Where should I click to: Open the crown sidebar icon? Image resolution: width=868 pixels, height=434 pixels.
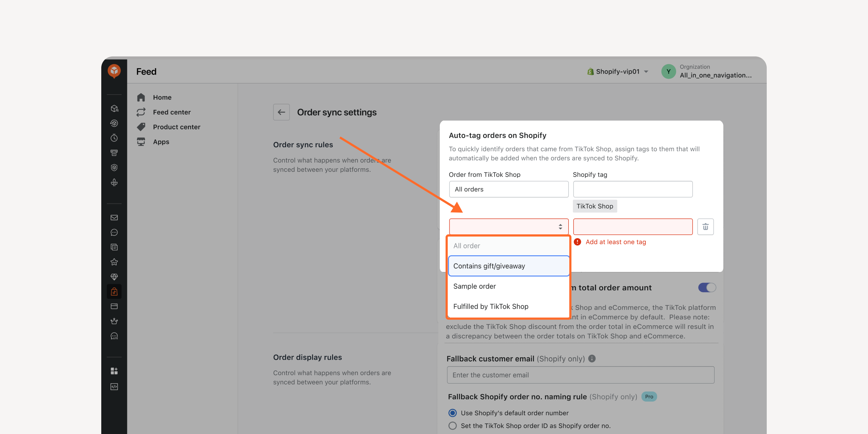(x=114, y=321)
